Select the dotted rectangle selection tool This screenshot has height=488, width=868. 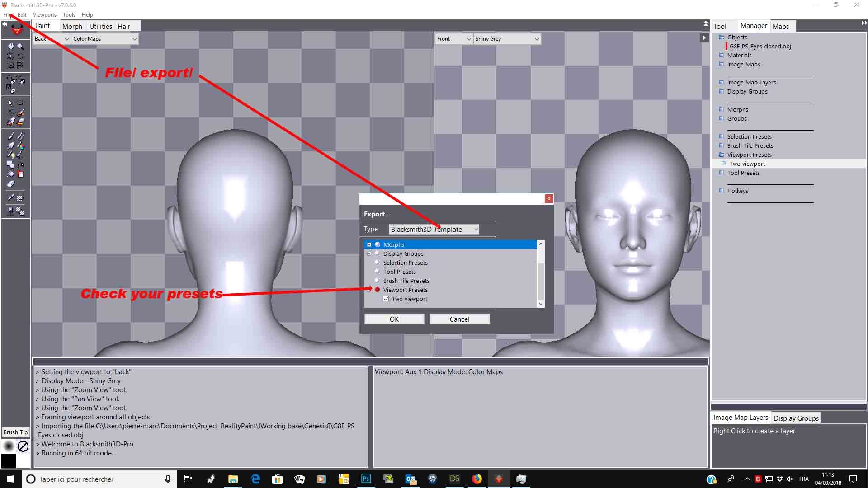(x=20, y=103)
